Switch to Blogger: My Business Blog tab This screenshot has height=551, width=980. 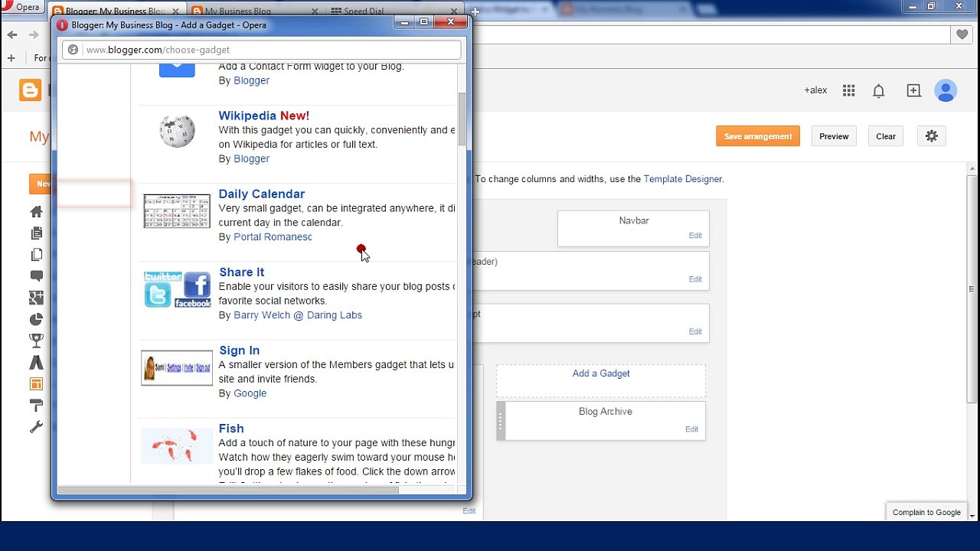click(x=115, y=11)
